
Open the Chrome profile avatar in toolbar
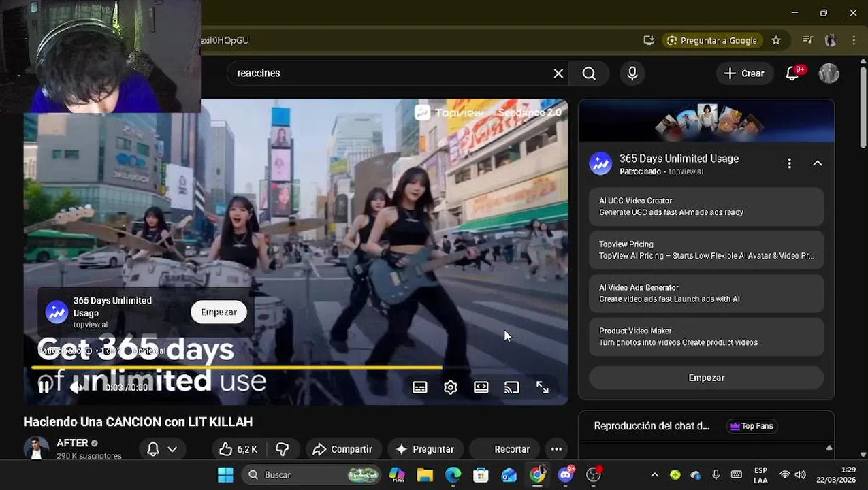pos(831,40)
